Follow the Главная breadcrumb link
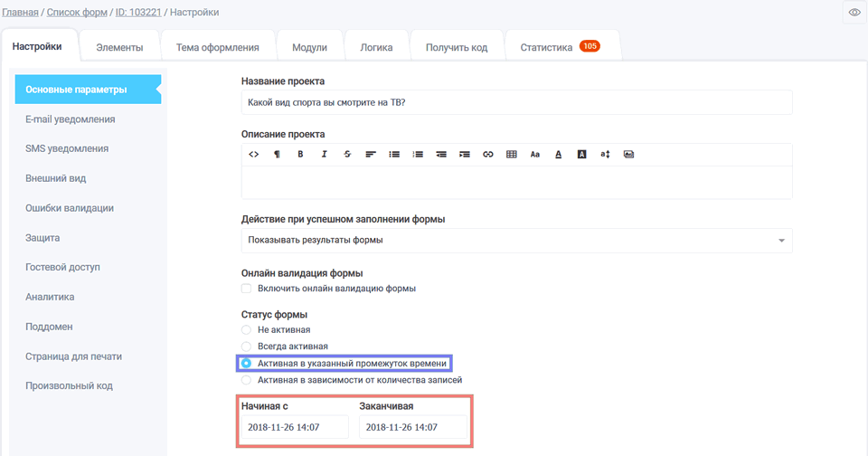Screen dimensions: 868x456 point(21,12)
